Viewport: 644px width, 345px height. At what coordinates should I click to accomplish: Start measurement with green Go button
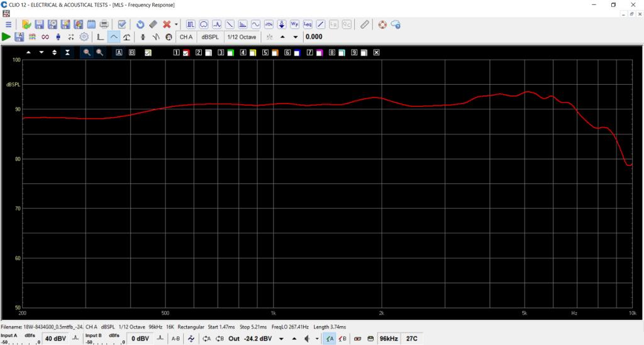coord(6,37)
